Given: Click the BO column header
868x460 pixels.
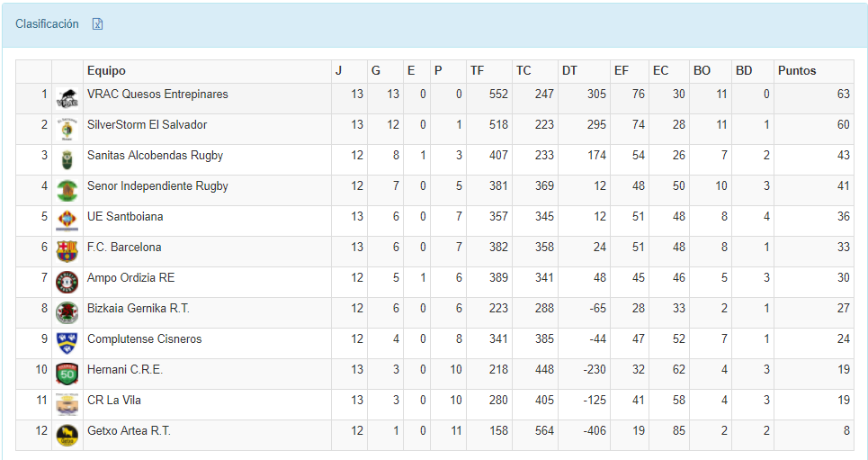Looking at the screenshot, I should (702, 71).
